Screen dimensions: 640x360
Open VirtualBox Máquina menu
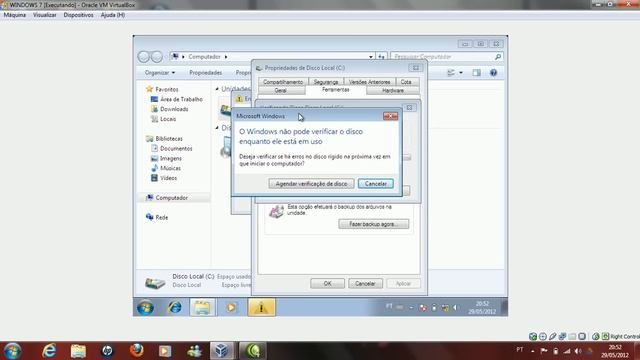pos(15,15)
